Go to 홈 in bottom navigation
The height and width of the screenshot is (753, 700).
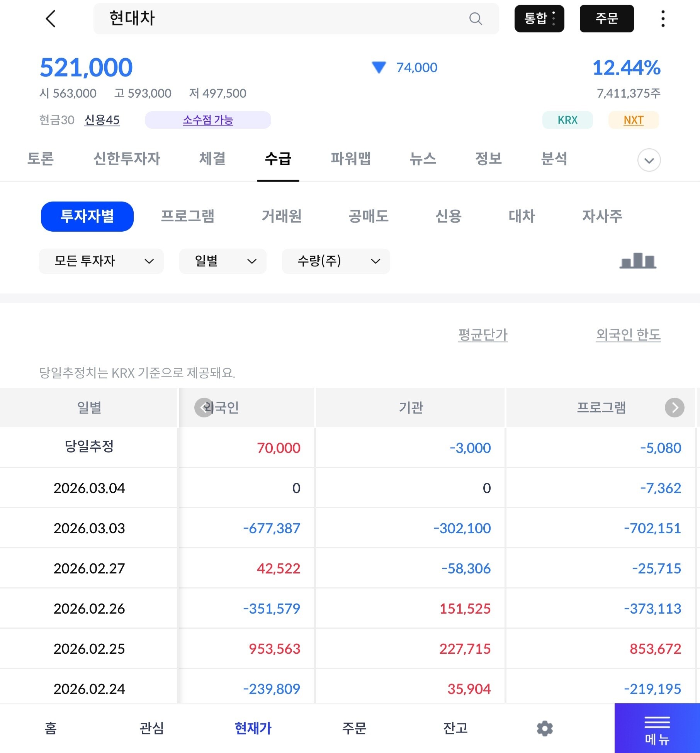click(51, 728)
